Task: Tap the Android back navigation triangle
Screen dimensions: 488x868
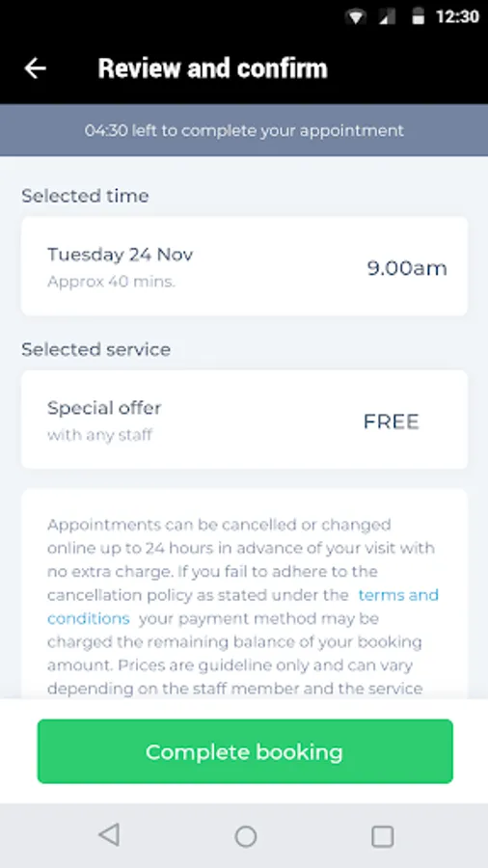Action: point(109,835)
